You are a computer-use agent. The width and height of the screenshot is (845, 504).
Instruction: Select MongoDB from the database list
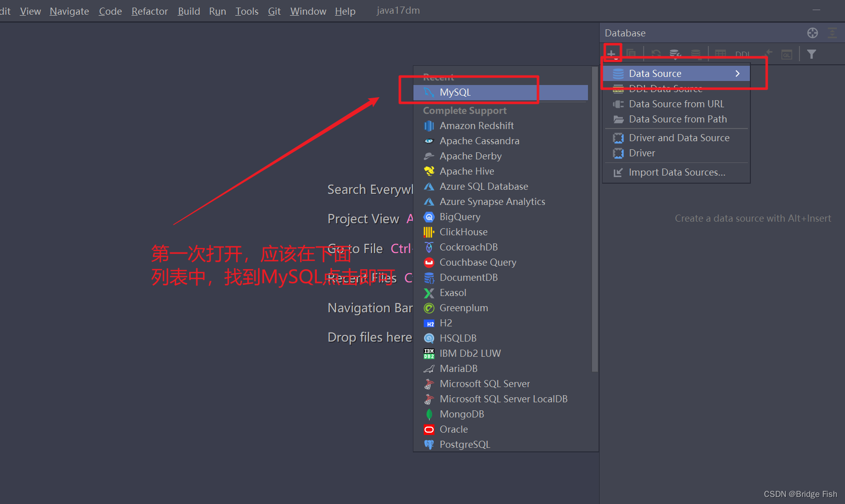[x=461, y=414]
